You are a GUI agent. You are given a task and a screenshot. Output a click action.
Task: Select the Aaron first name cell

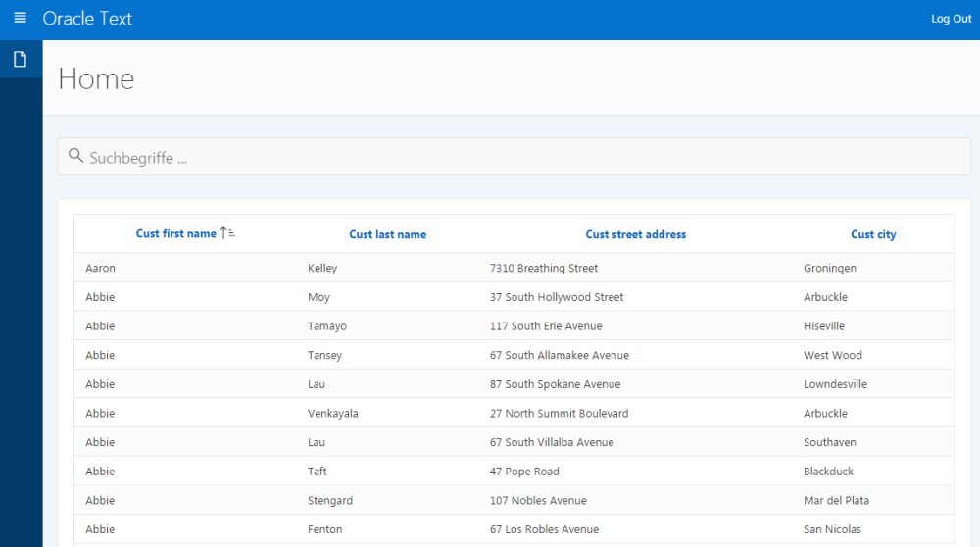click(x=100, y=268)
